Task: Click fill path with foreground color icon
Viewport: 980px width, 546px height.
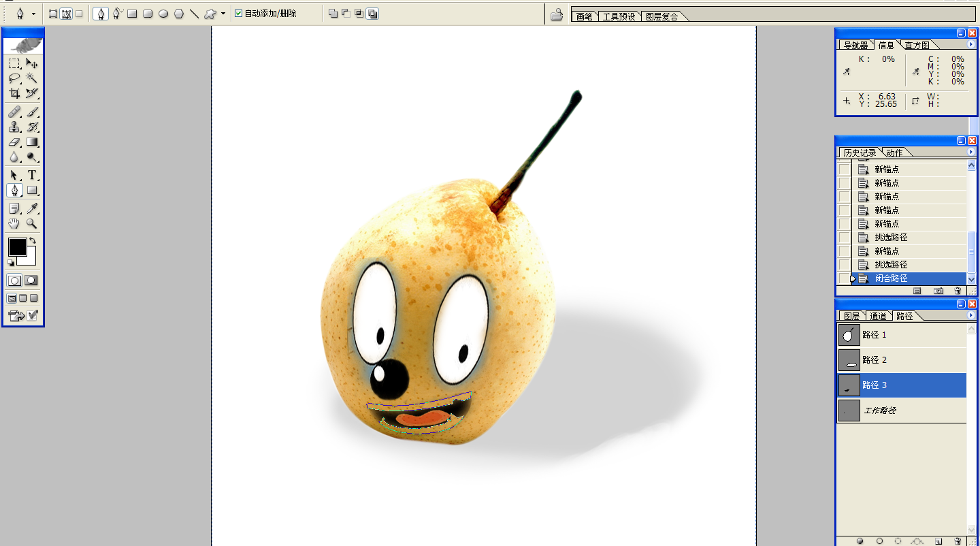Action: point(860,541)
